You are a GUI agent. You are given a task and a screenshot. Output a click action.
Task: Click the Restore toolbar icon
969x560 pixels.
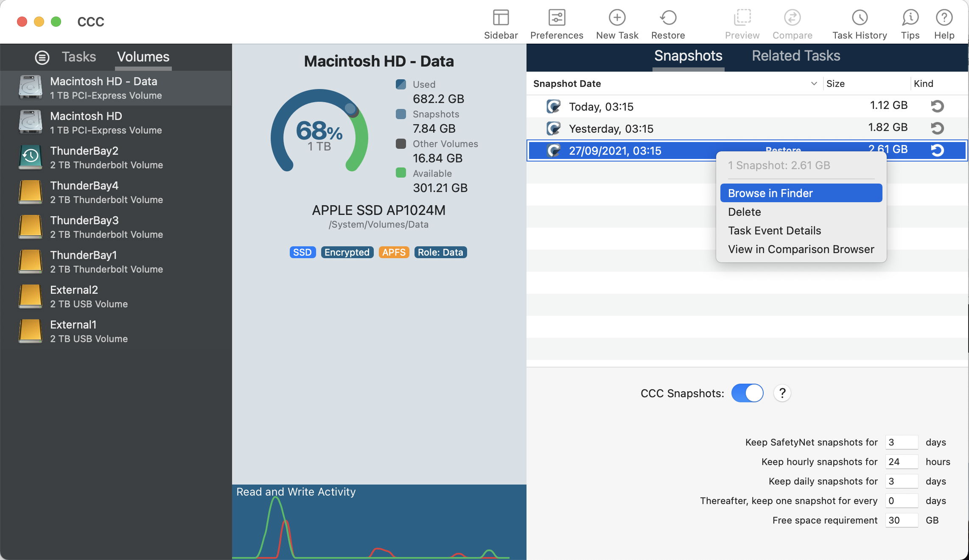coord(668,18)
